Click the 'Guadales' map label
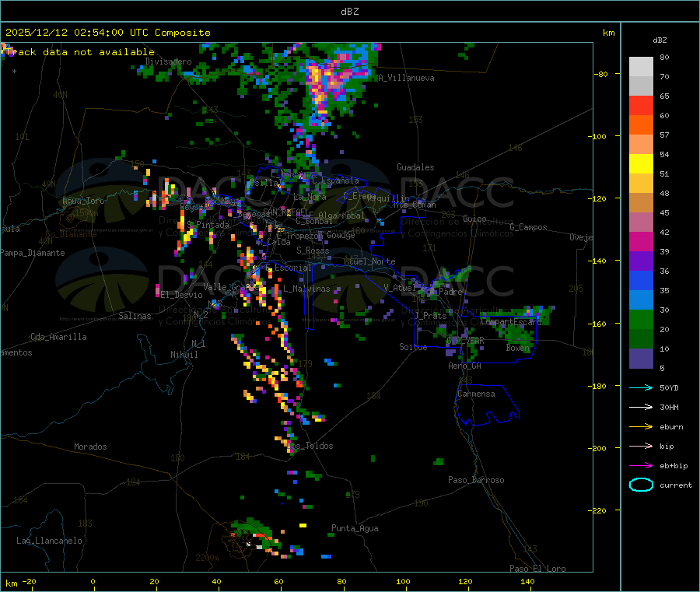Image resolution: width=700 pixels, height=592 pixels. (415, 167)
